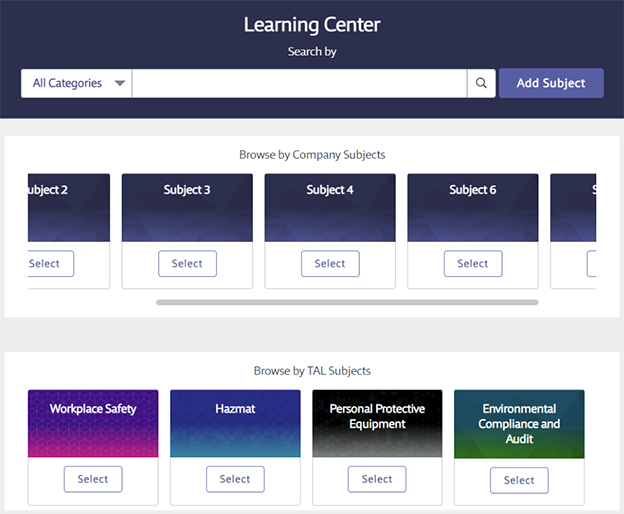Click the Add Subject button
This screenshot has width=624, height=514.
[551, 83]
